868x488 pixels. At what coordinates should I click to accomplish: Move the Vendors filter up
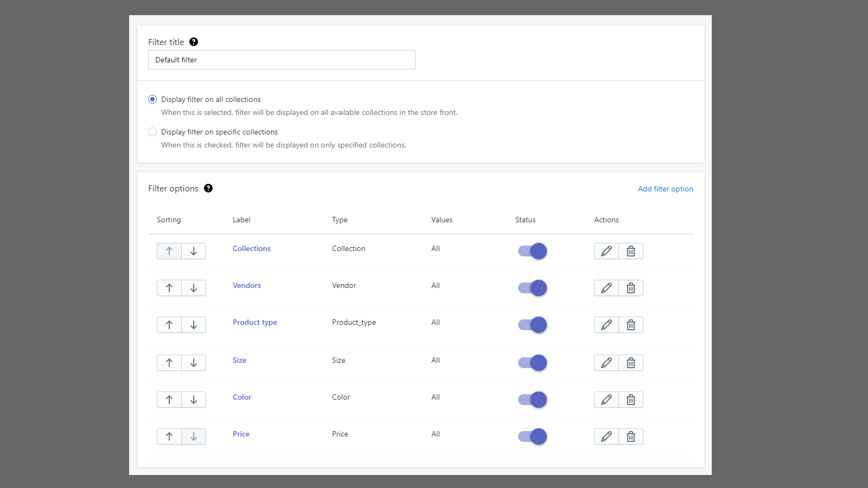point(169,287)
